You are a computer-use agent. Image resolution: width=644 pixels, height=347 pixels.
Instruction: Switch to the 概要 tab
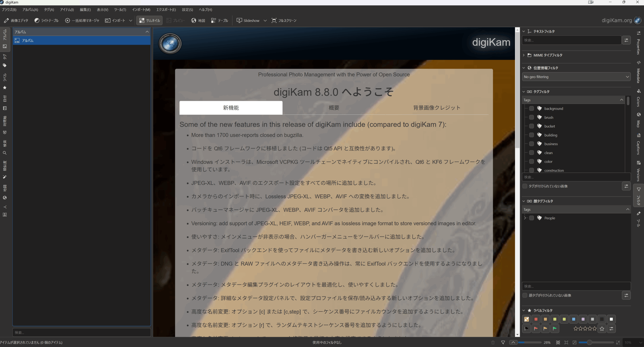click(x=334, y=108)
